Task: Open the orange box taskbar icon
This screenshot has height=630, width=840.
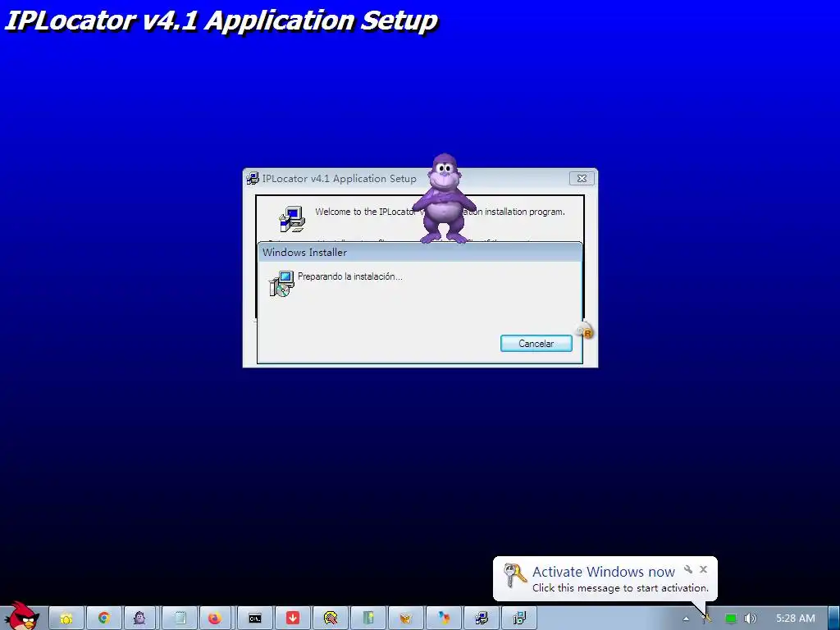Action: pos(405,619)
